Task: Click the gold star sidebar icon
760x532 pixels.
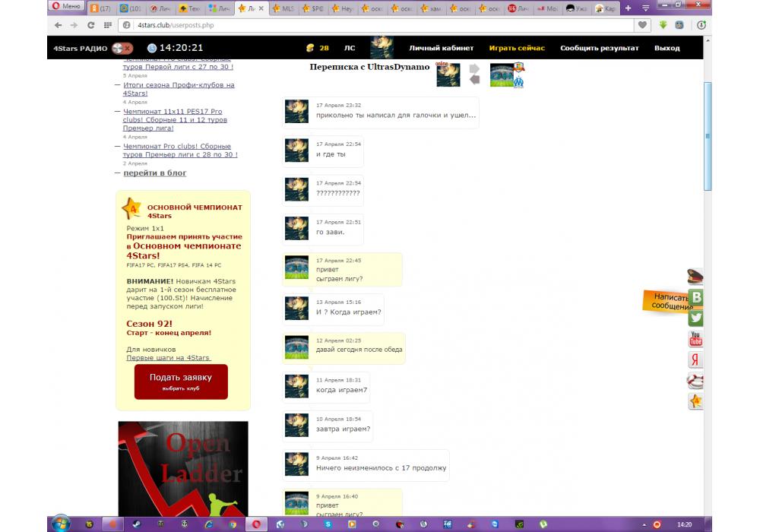Action: [695, 401]
